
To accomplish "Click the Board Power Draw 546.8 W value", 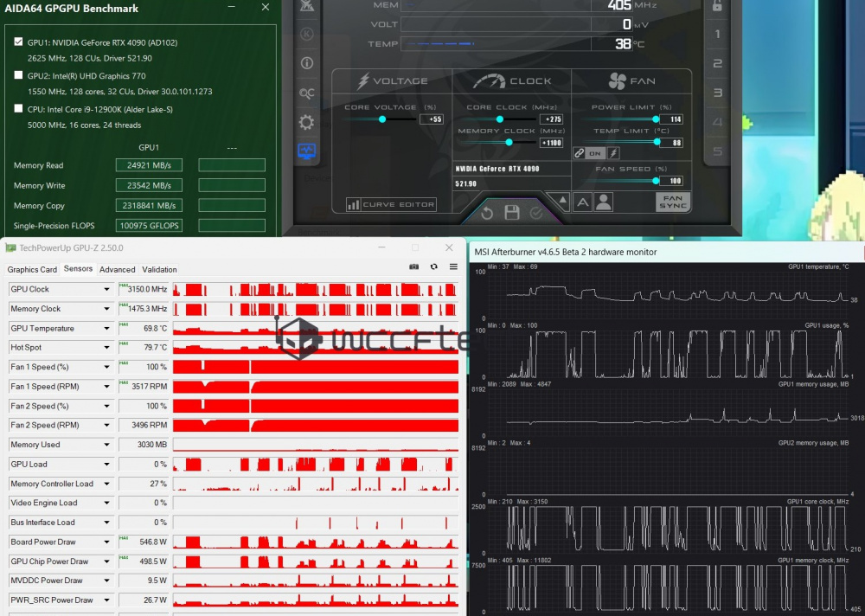I will [144, 542].
